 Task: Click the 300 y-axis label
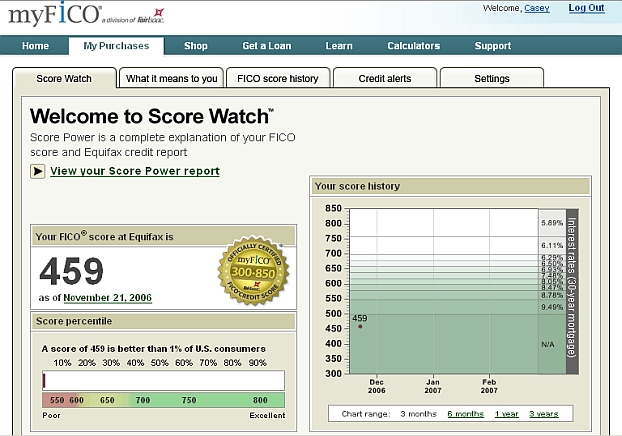click(333, 373)
